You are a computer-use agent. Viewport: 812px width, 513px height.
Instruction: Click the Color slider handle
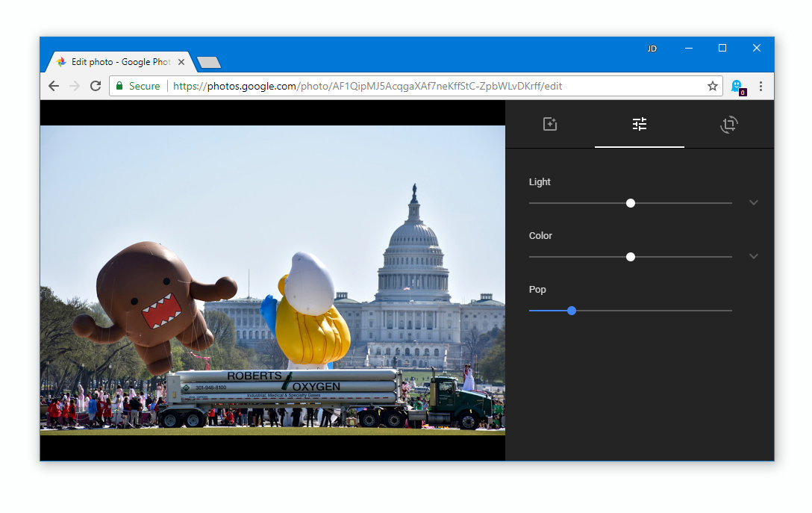coord(630,257)
